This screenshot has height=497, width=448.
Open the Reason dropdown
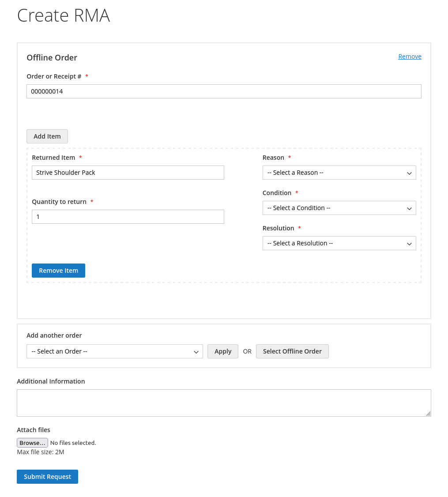click(339, 173)
